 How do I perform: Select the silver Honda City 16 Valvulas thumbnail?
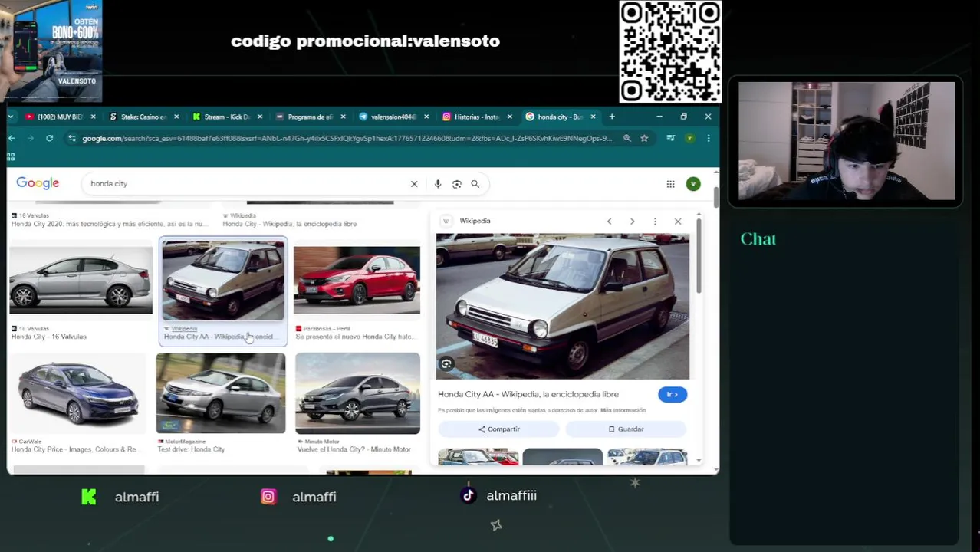click(x=81, y=280)
